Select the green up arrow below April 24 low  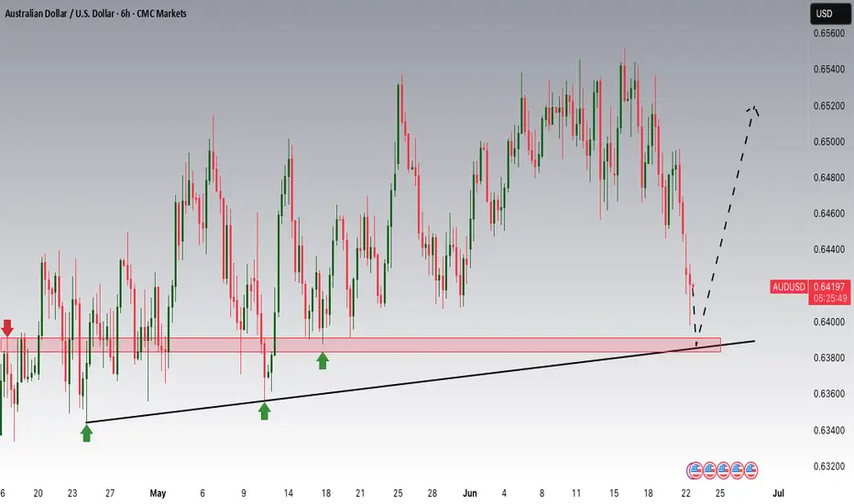[x=87, y=433]
